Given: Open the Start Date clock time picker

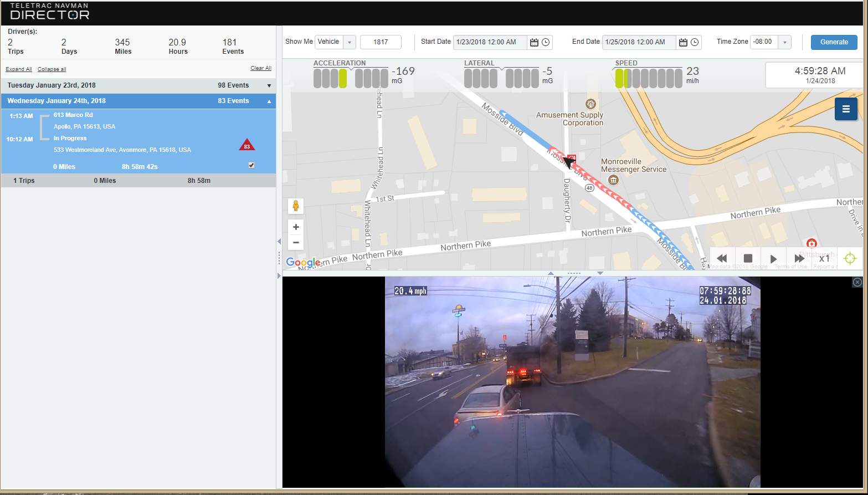Looking at the screenshot, I should 546,42.
